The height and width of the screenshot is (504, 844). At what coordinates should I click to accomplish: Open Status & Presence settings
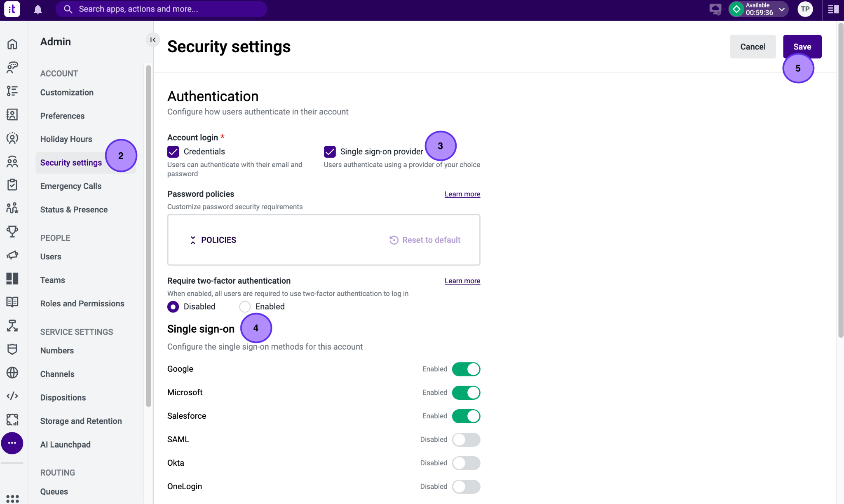tap(74, 210)
